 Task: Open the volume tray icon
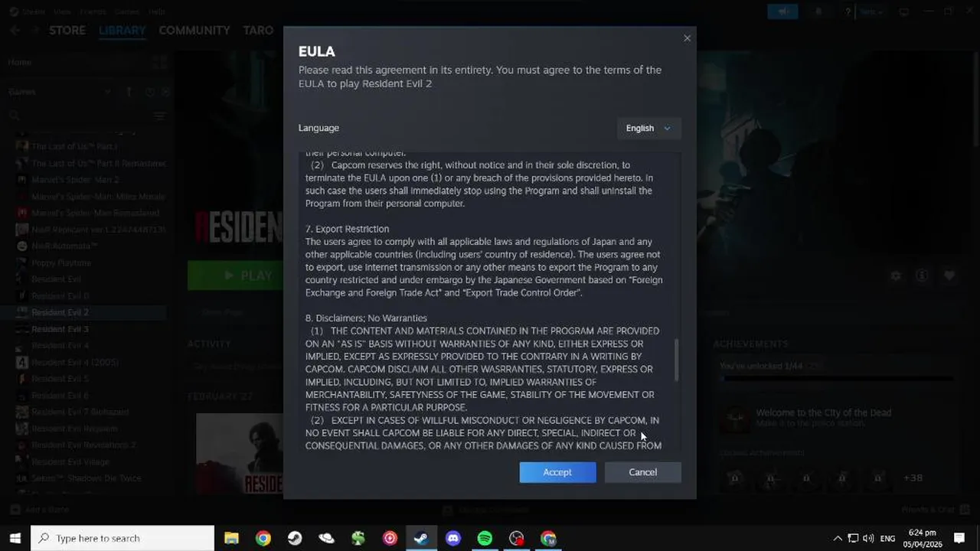868,538
